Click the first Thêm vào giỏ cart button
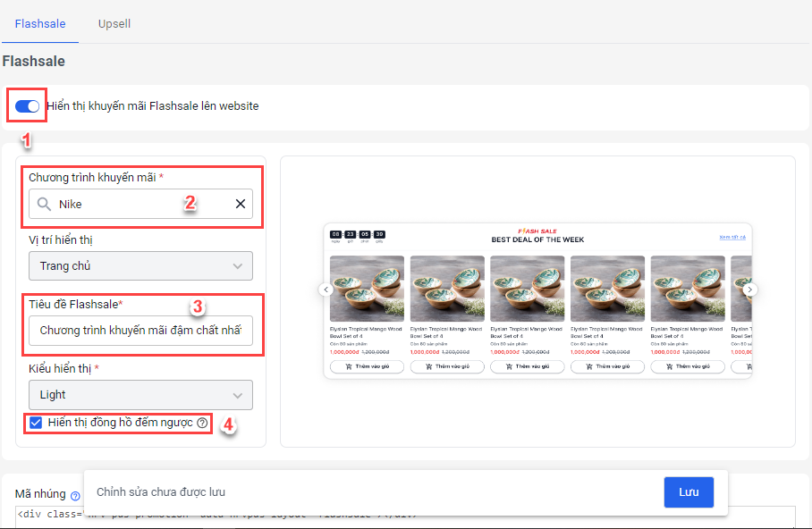The height and width of the screenshot is (529, 812). click(367, 366)
